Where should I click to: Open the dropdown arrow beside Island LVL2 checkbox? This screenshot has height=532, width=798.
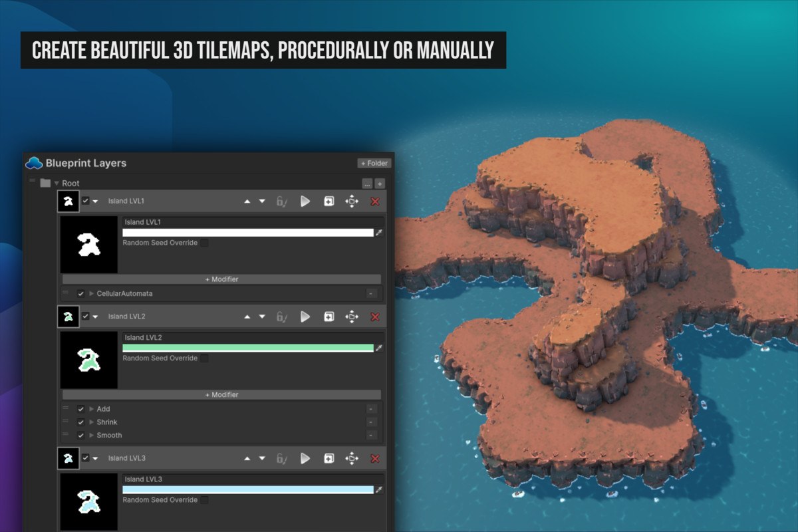(x=95, y=317)
